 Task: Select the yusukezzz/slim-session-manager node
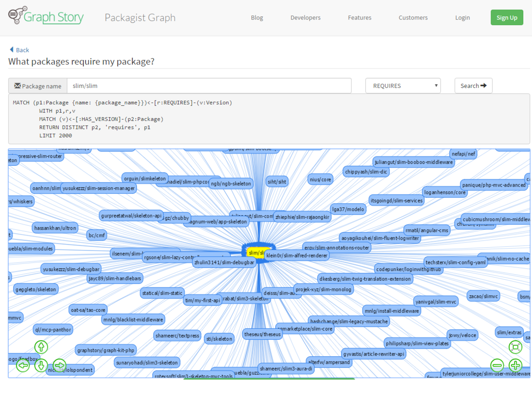[99, 188]
